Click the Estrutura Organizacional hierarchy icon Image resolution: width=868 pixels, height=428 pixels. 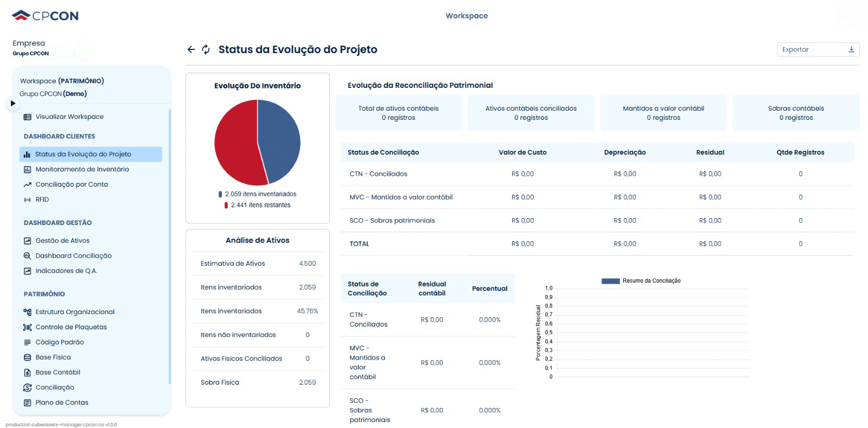[27, 312]
